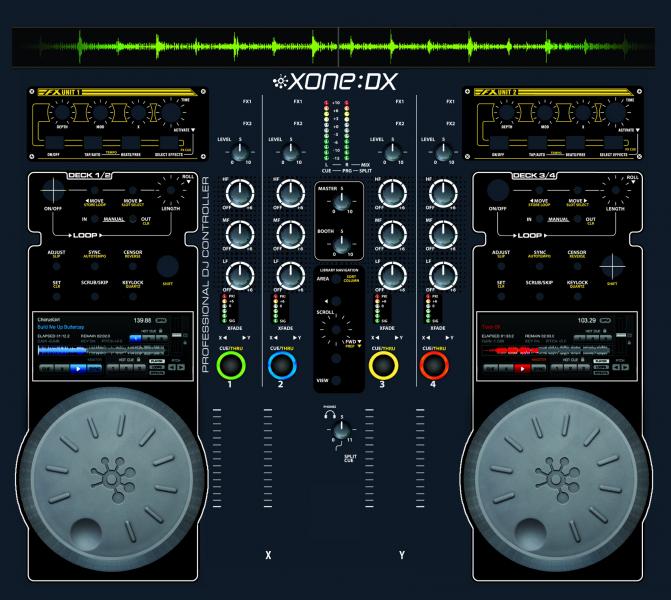Click the TIME encoder on FX Unit 1

(171, 113)
